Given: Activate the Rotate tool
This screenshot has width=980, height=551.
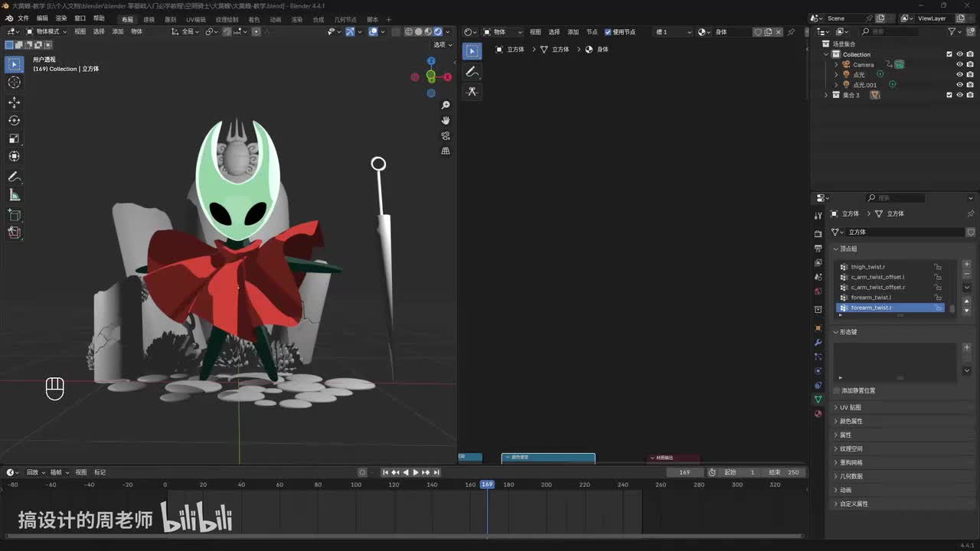Looking at the screenshot, I should tap(14, 120).
